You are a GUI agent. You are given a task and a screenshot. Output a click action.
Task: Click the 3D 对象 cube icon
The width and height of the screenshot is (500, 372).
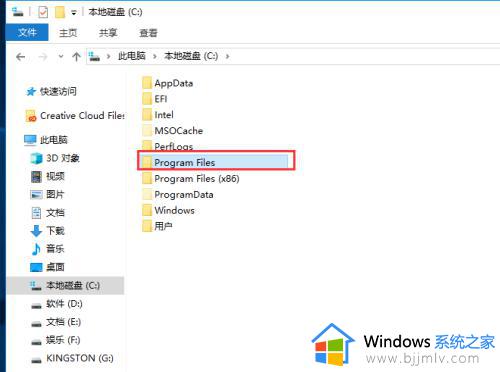[36, 158]
